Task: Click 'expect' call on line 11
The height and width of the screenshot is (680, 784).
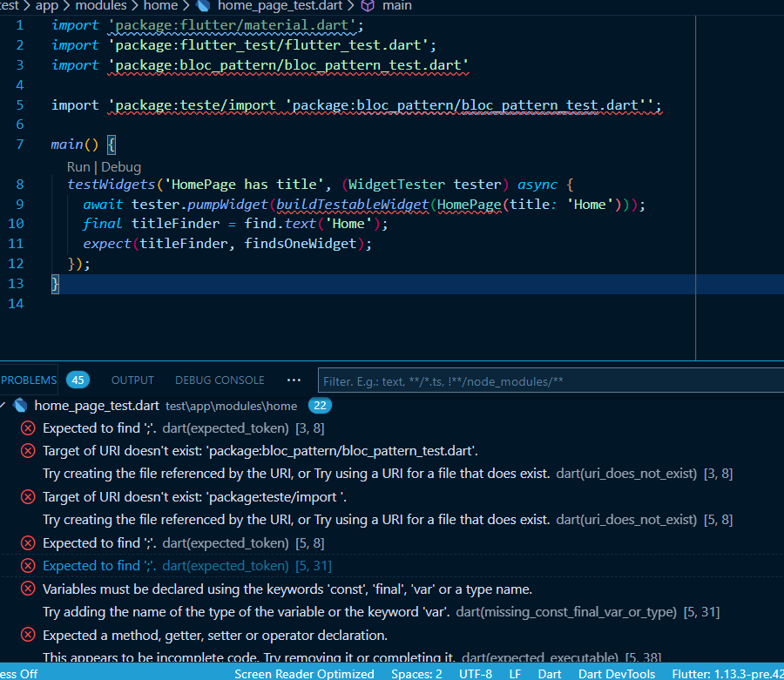Action: click(107, 244)
